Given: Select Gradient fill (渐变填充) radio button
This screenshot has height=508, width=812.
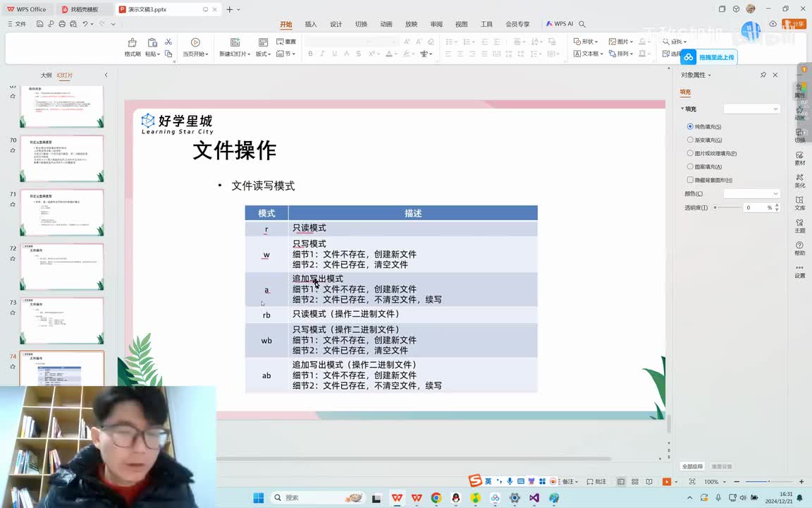Looking at the screenshot, I should click(x=690, y=140).
